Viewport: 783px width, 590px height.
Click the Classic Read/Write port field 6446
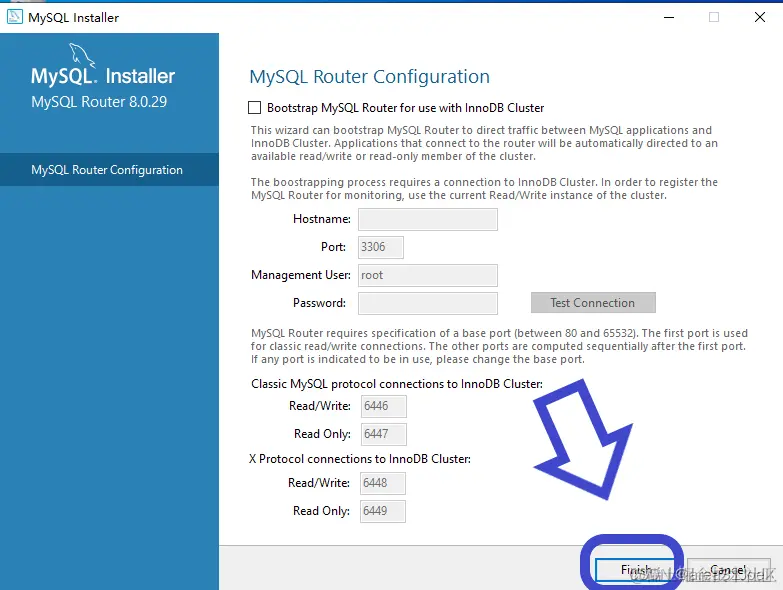[x=384, y=406]
